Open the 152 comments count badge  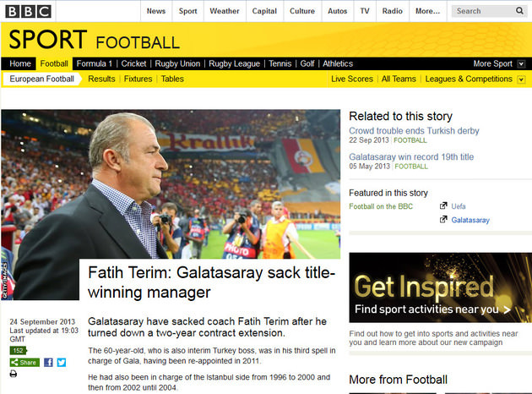[19, 351]
